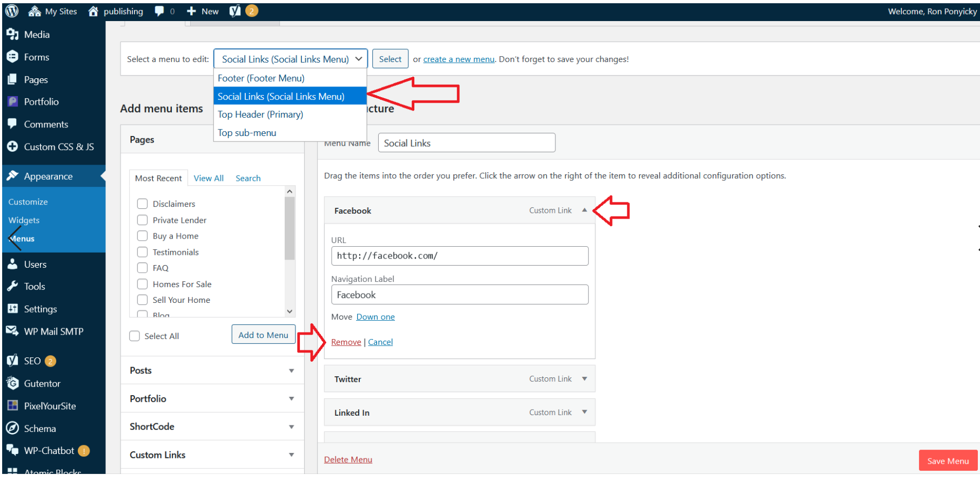This screenshot has height=481, width=980.
Task: Choose Footer (Footer Menu) option
Action: (291, 78)
